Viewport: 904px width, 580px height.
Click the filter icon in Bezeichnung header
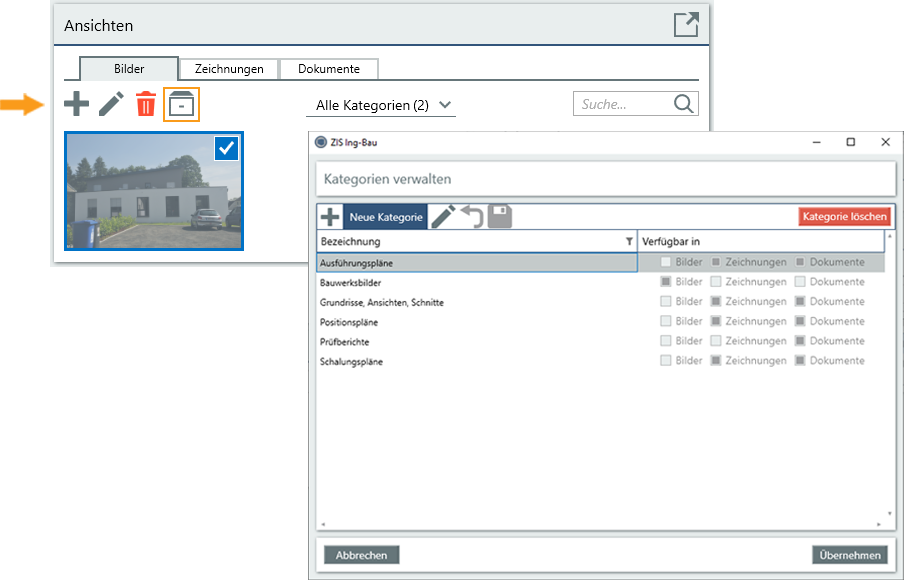coord(629,242)
